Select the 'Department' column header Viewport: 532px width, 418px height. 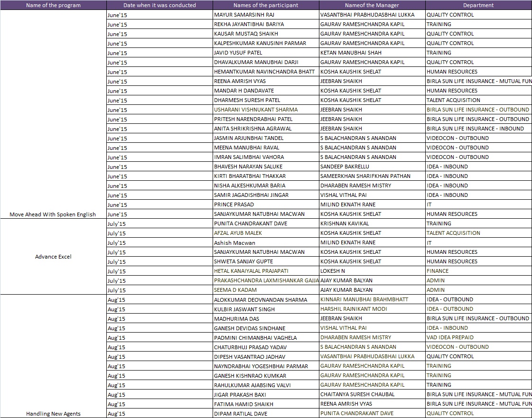click(x=478, y=5)
